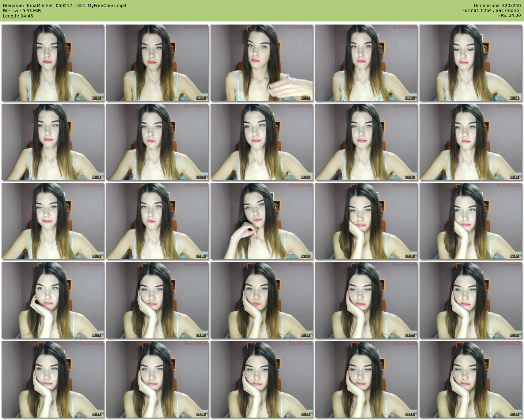Screen dimensions: 524x420
Task: Open the frame at 03:47
Action: [52, 379]
